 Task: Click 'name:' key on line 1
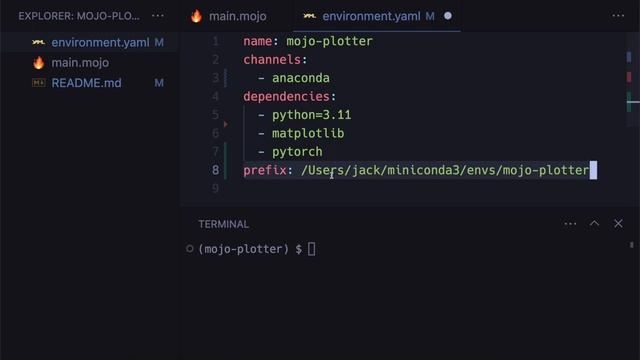(261, 41)
